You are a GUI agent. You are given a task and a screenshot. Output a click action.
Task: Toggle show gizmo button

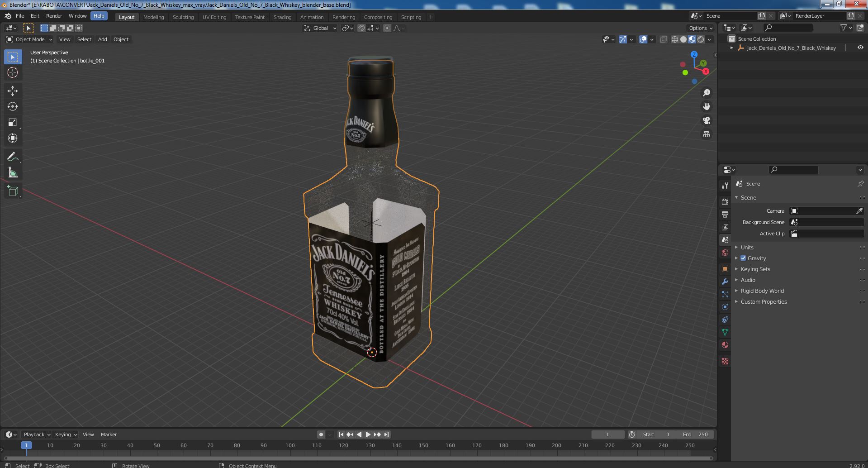(x=623, y=39)
